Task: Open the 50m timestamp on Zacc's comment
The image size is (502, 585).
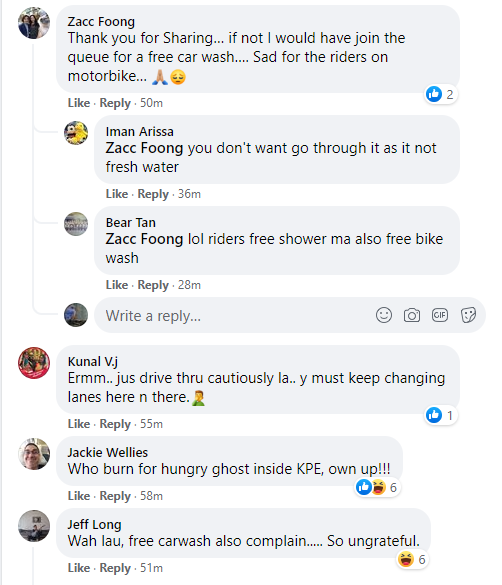Action: [151, 103]
